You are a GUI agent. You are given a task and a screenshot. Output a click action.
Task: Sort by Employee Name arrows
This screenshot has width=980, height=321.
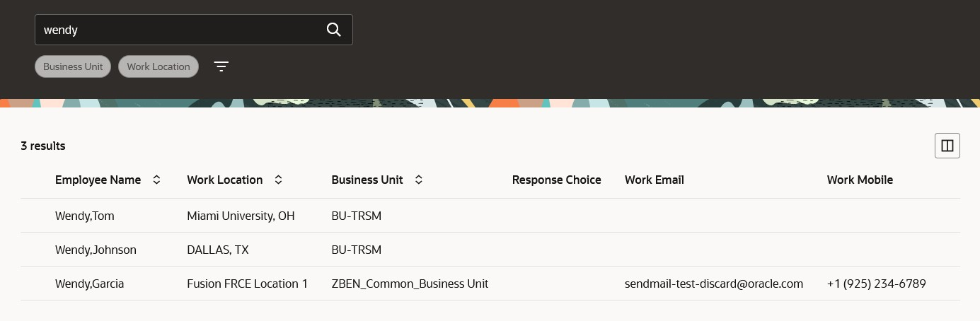point(157,180)
